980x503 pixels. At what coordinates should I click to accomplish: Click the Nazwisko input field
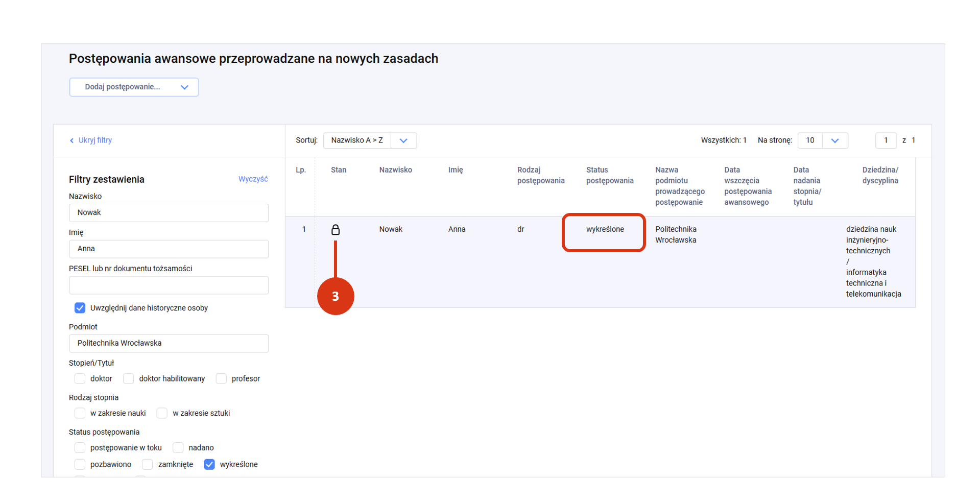[x=169, y=213]
